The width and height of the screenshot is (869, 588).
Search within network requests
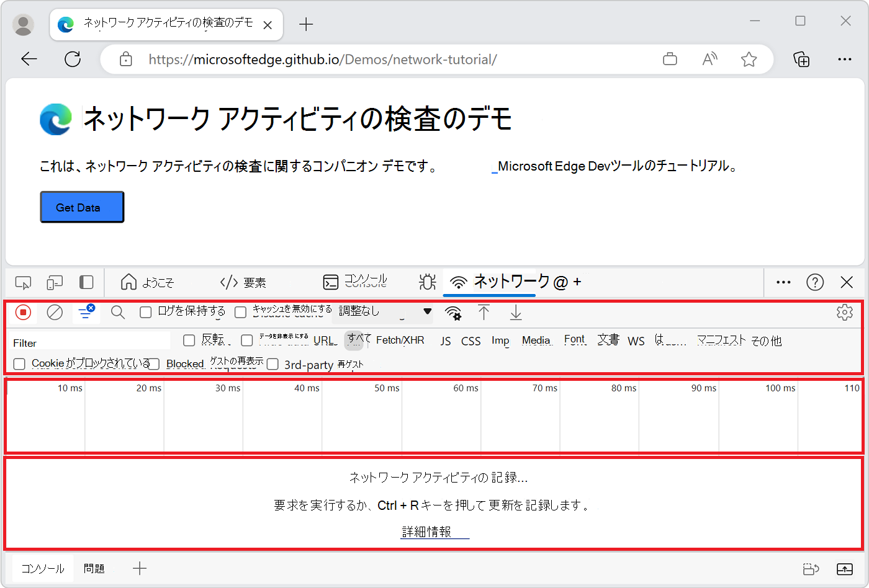[117, 313]
